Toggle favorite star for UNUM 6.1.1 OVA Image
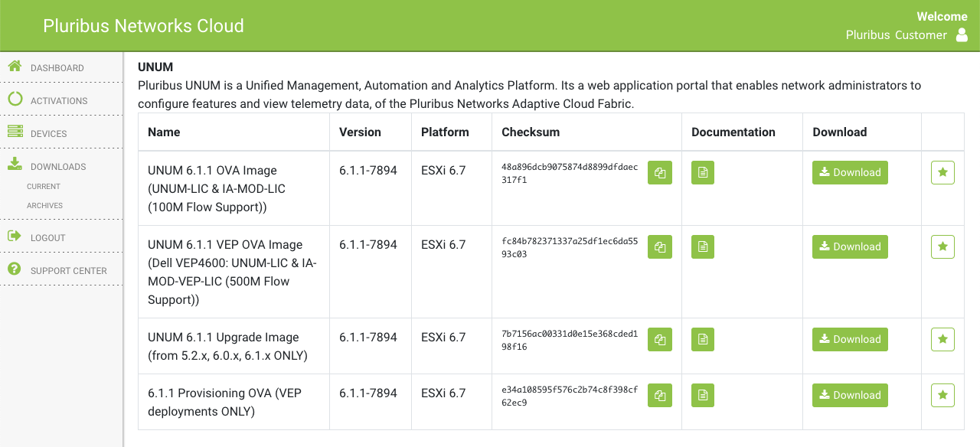The image size is (980, 447). point(942,173)
